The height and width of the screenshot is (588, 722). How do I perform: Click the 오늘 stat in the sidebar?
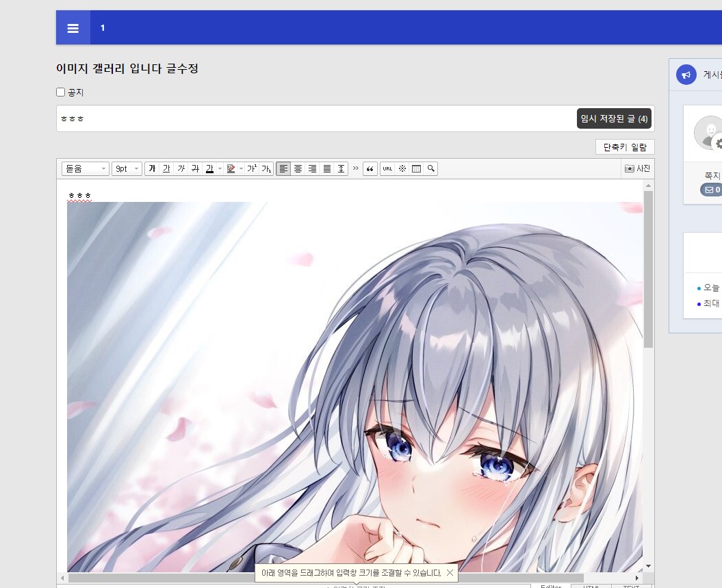click(711, 287)
